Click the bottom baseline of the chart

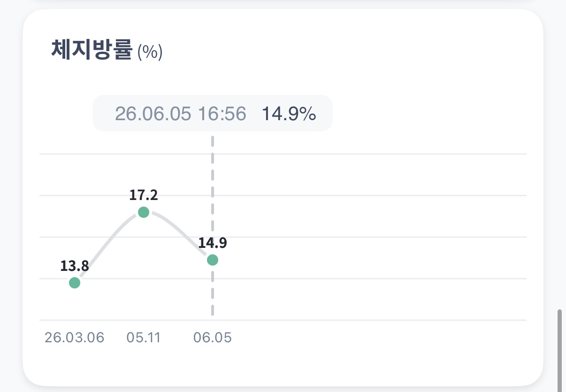(283, 320)
